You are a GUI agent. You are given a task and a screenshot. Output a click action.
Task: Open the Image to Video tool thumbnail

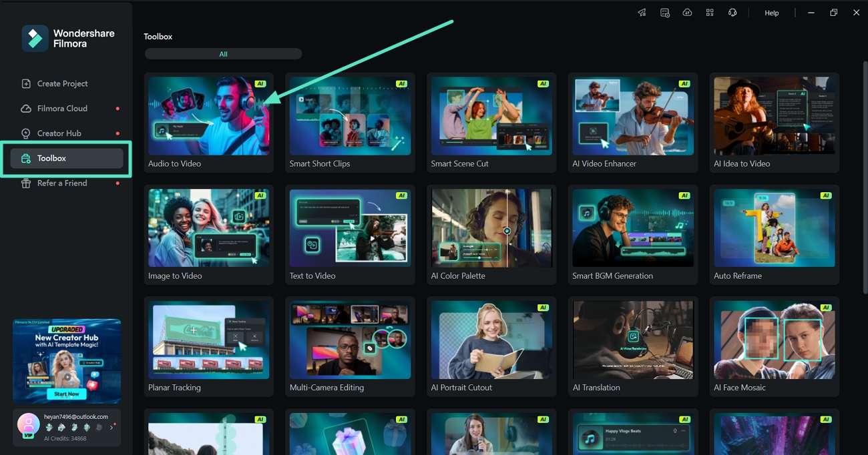coord(209,228)
